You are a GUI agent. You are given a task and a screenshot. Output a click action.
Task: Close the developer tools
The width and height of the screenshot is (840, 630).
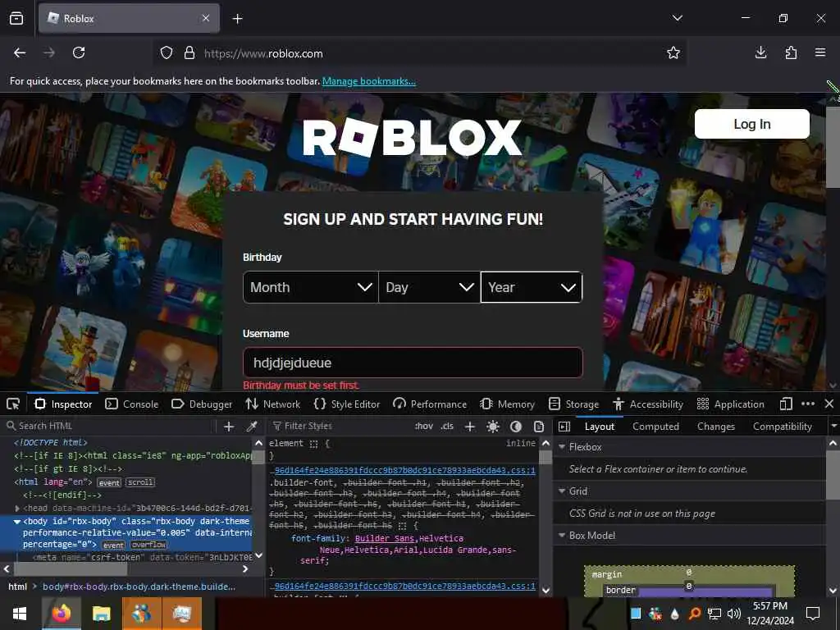(x=829, y=404)
